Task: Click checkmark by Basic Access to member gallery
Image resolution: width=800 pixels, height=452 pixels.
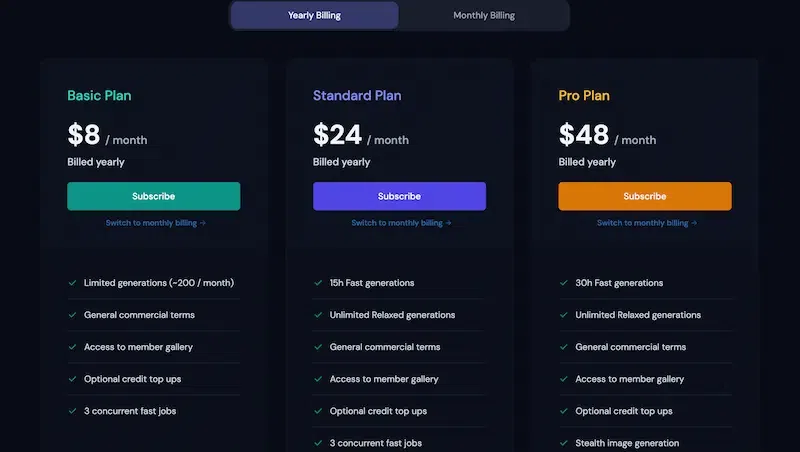Action: tap(72, 347)
